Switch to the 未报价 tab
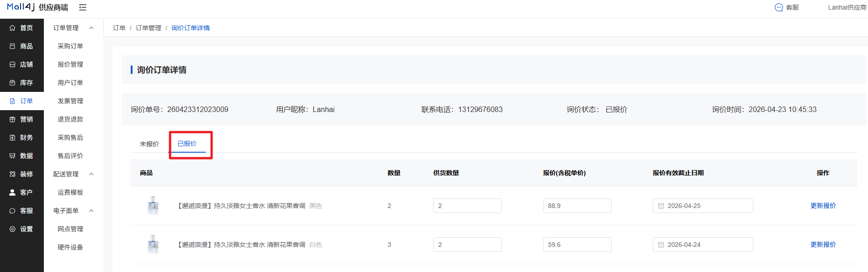 (149, 144)
